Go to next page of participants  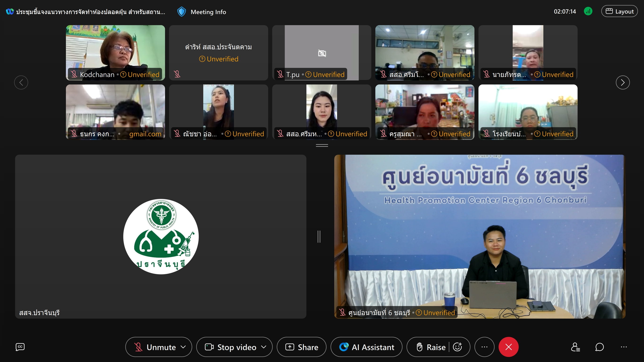(x=623, y=82)
